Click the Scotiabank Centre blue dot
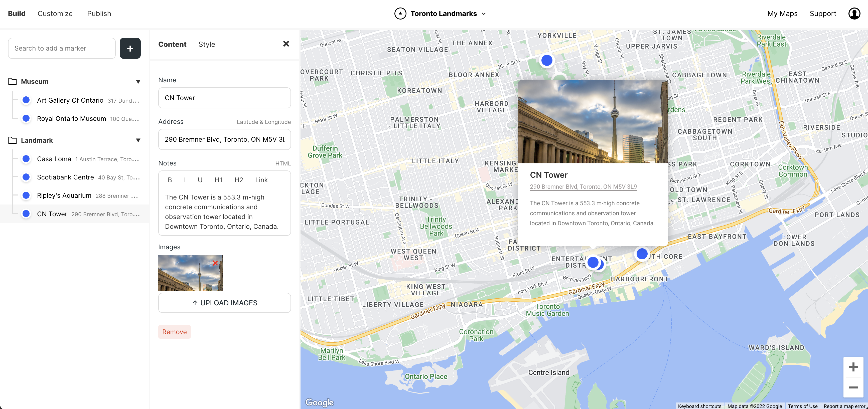Screen dimensions: 868x409 coord(26,177)
